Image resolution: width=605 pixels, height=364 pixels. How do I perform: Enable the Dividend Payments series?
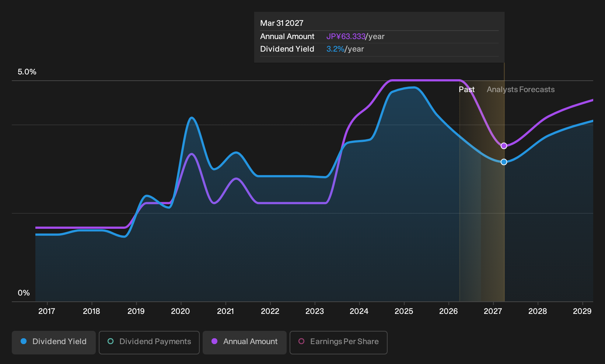[x=149, y=342]
